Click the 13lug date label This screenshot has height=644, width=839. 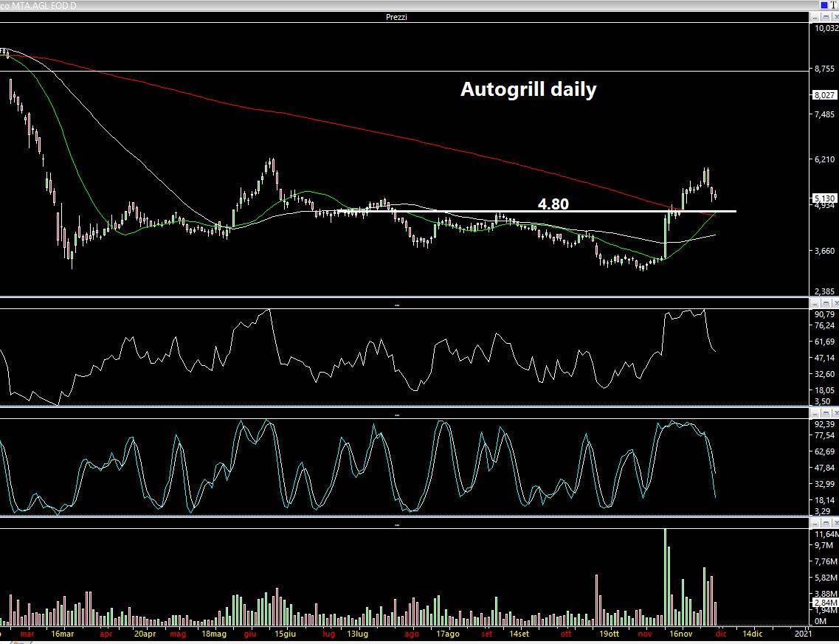[357, 634]
